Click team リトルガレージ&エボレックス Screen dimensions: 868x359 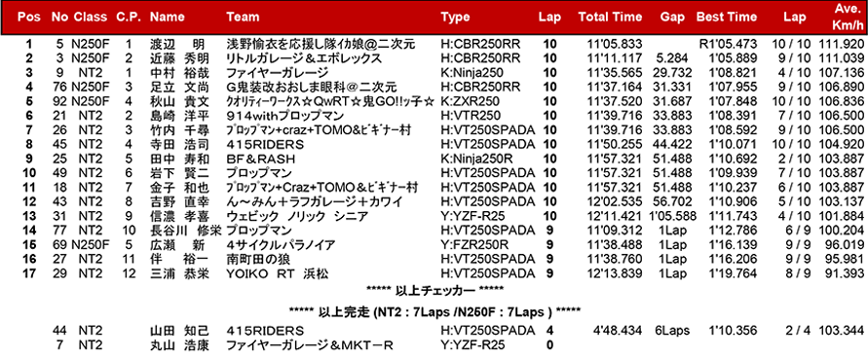coord(304,58)
